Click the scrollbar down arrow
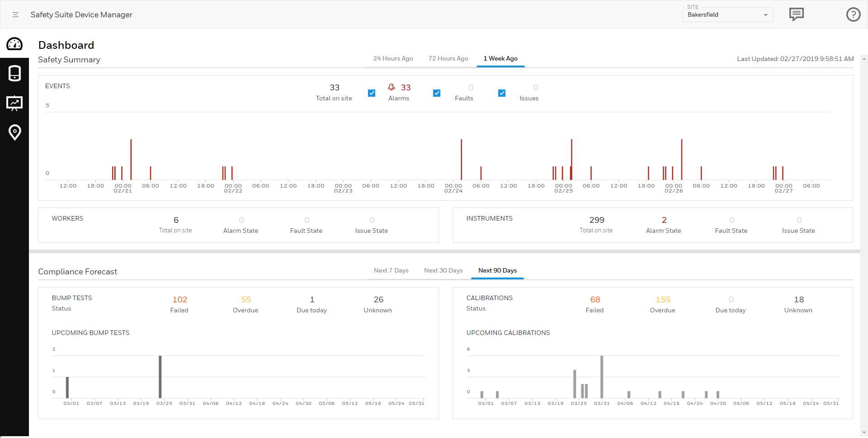The width and height of the screenshot is (868, 438). point(864,433)
